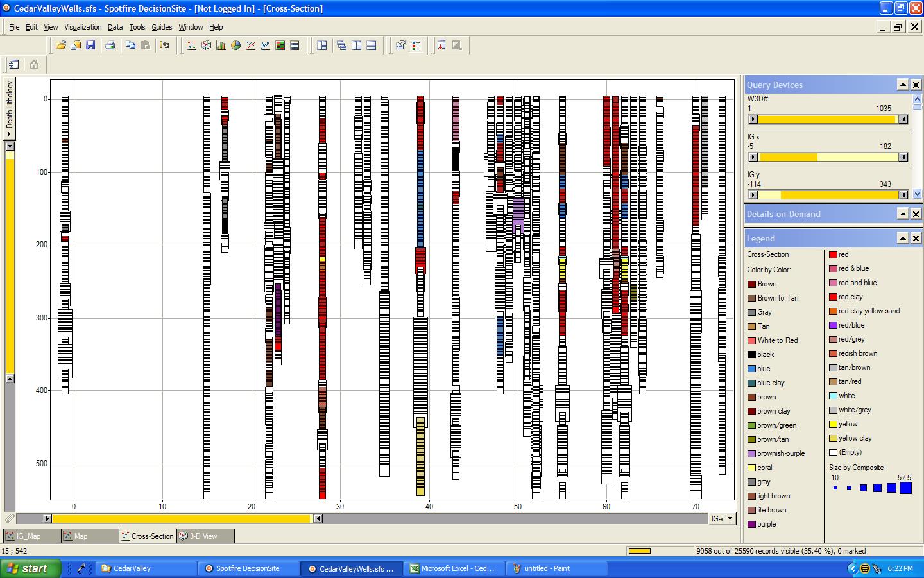The height and width of the screenshot is (578, 924).
Task: Create a new line chart visualization
Action: click(x=250, y=46)
